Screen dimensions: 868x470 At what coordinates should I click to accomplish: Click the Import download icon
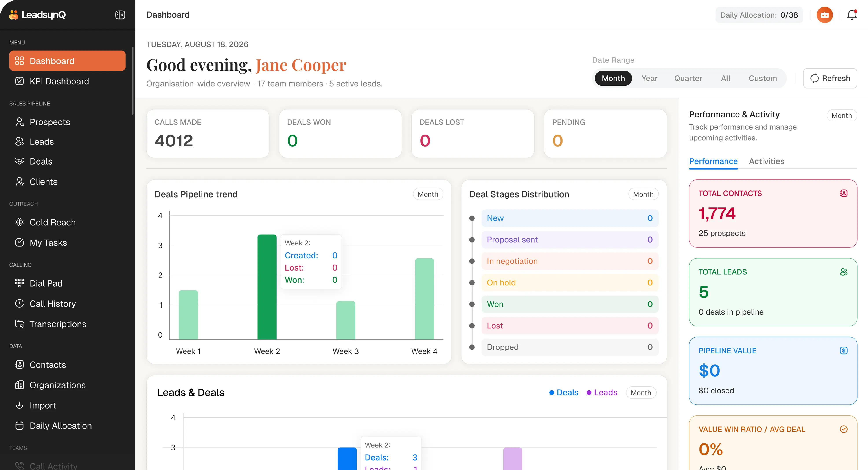click(20, 405)
